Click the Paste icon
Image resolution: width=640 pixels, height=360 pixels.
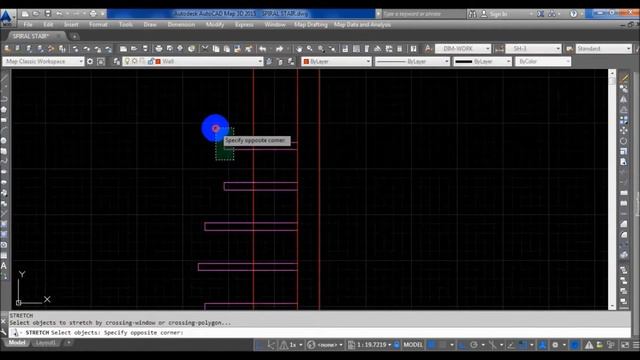click(227, 49)
